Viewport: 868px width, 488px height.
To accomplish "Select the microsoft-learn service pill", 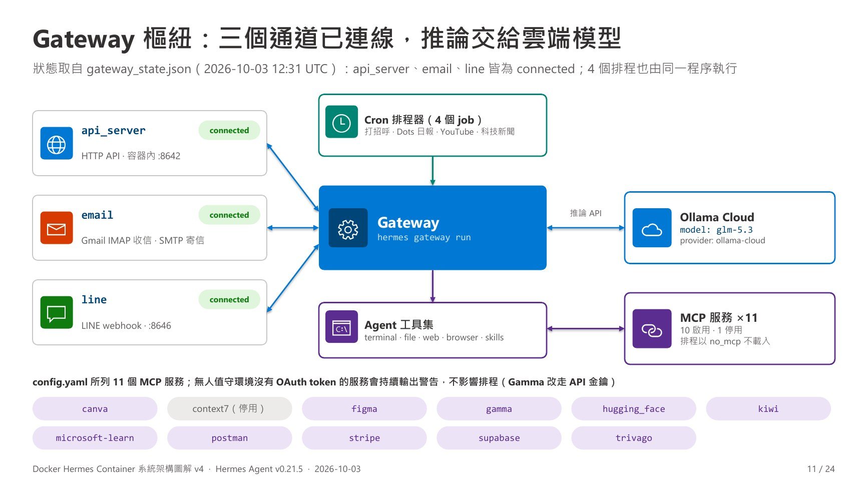I will [x=95, y=438].
